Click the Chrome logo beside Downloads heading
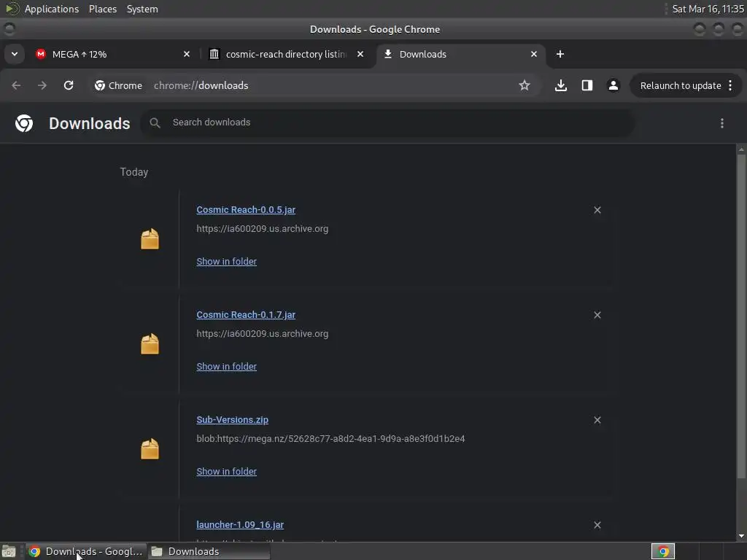The height and width of the screenshot is (560, 747). [x=24, y=123]
